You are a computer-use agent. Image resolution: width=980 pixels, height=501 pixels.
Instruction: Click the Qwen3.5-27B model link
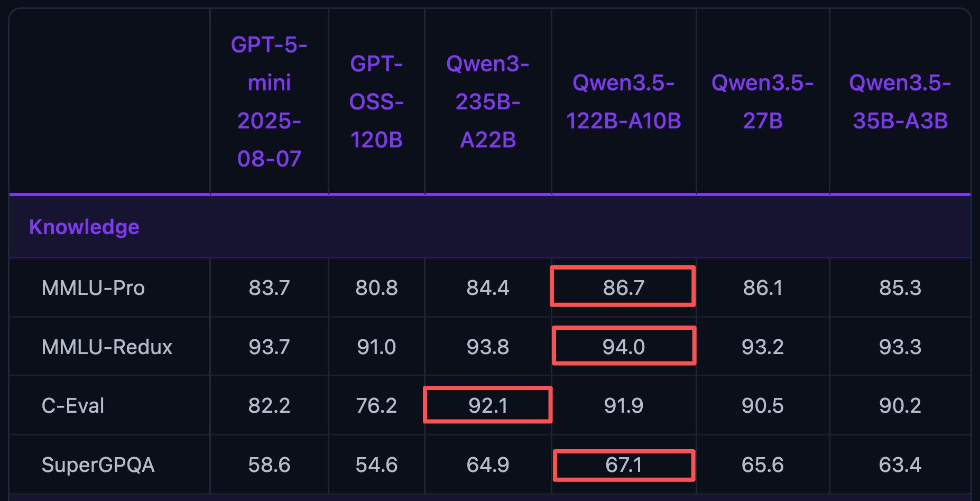pos(762,101)
